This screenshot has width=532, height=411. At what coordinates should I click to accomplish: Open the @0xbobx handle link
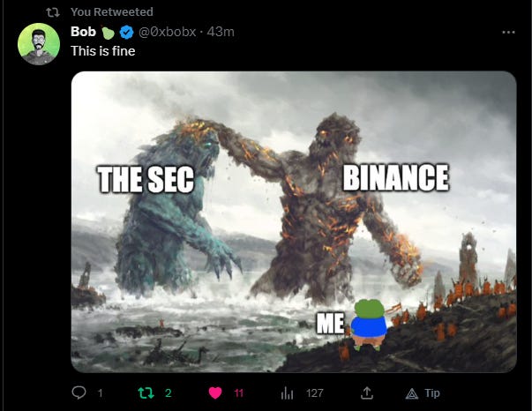[167, 32]
